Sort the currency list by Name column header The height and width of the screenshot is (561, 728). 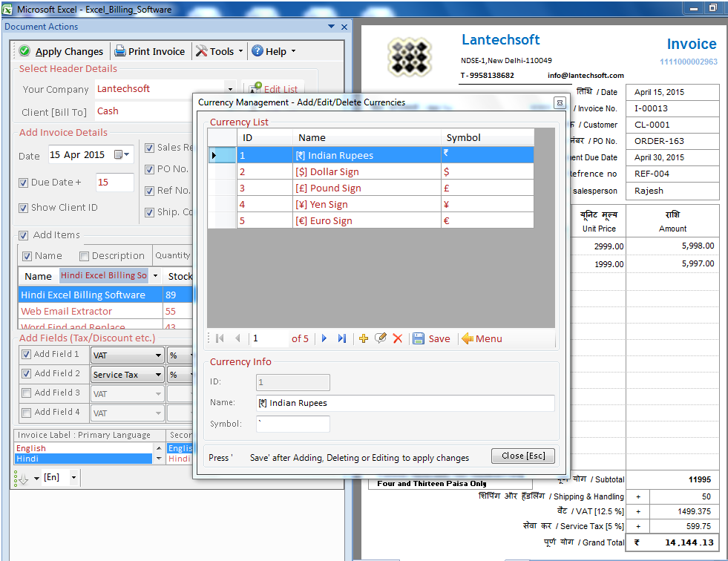tap(367, 137)
